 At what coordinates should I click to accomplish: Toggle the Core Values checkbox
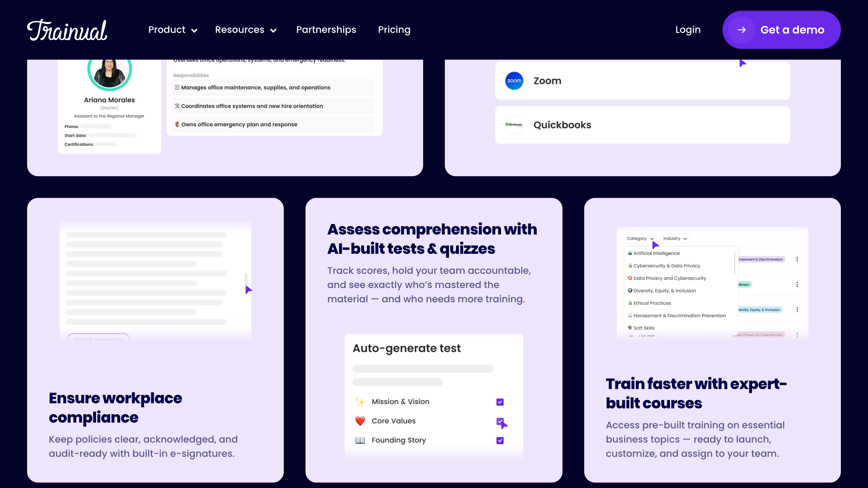tap(499, 421)
